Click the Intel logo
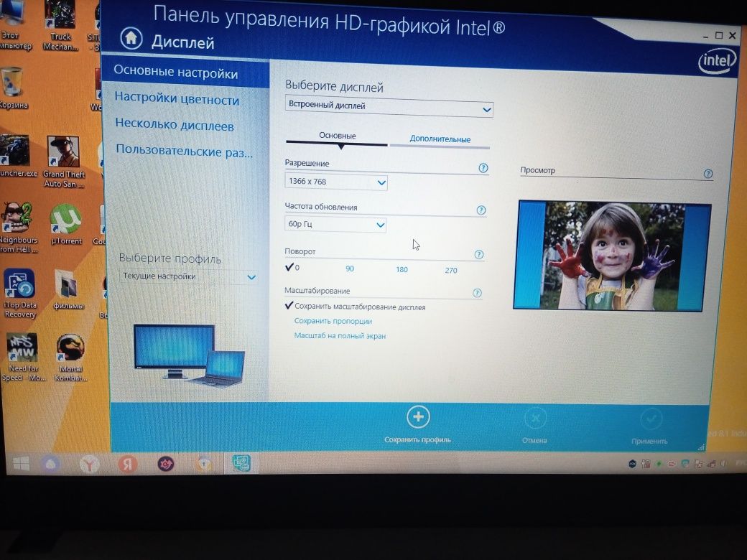Screen dimensions: 747x560 click(717, 62)
